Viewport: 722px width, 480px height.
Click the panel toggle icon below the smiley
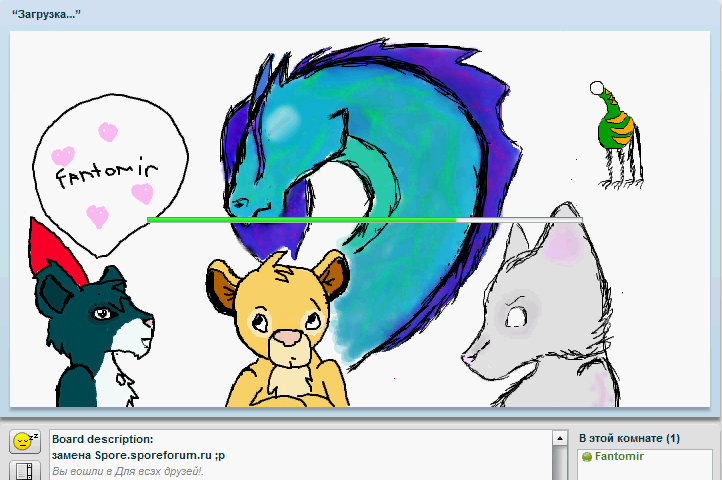(x=25, y=471)
